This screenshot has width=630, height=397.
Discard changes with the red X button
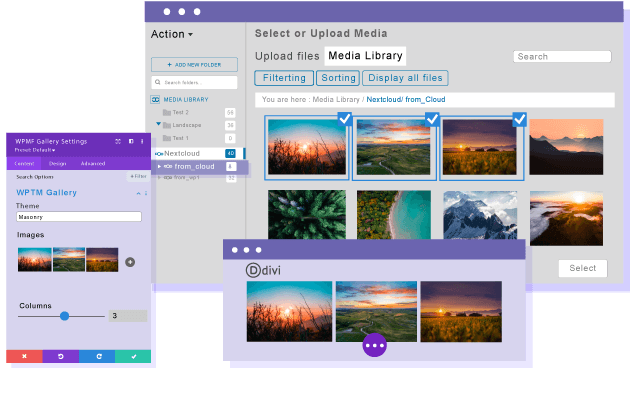click(x=24, y=356)
